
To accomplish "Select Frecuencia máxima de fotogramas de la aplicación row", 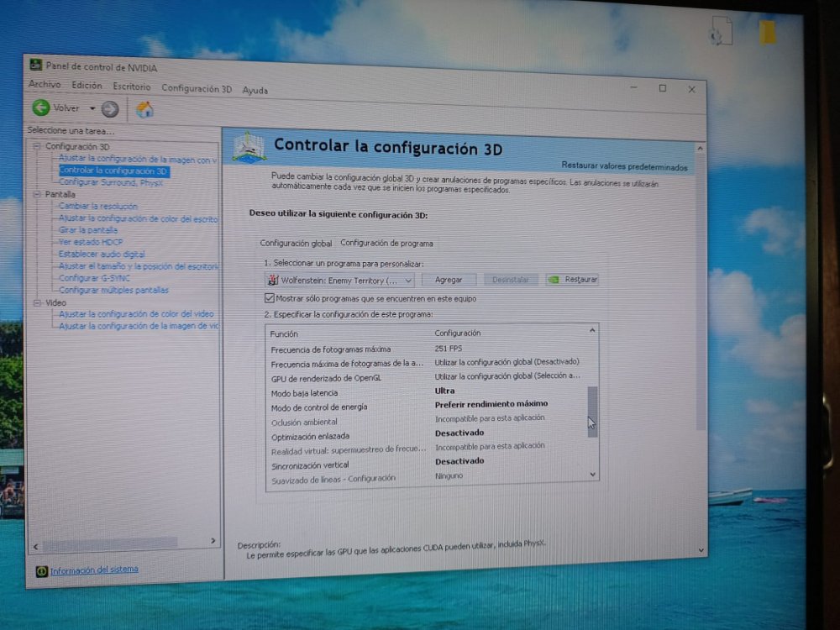I will tap(427, 363).
